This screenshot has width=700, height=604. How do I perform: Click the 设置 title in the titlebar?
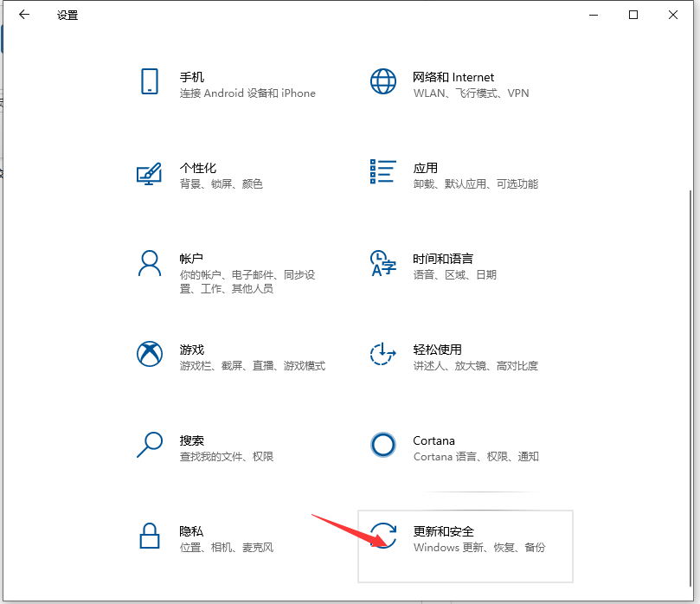(67, 15)
